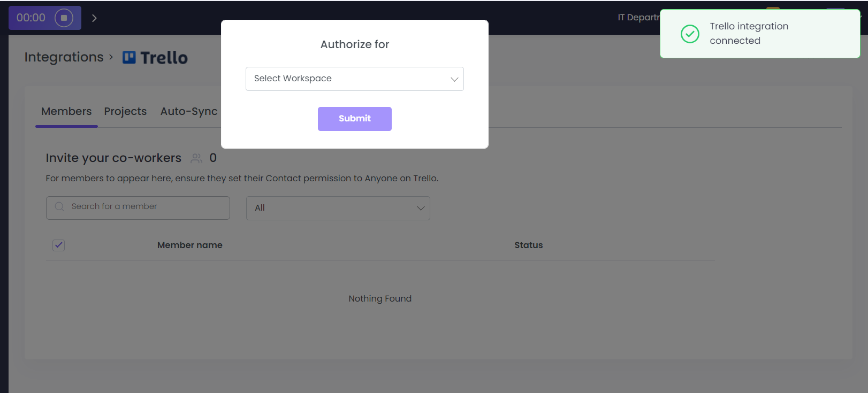Go to the Auto-Sync tab

189,111
